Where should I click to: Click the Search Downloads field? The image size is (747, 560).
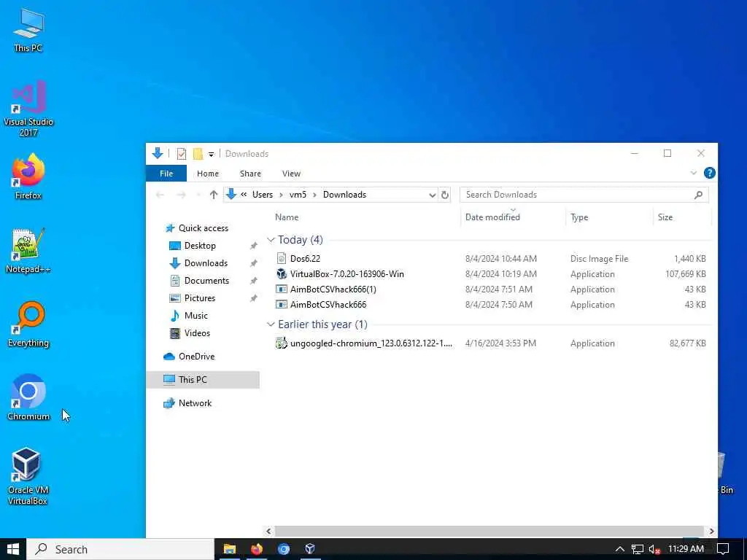coord(584,194)
